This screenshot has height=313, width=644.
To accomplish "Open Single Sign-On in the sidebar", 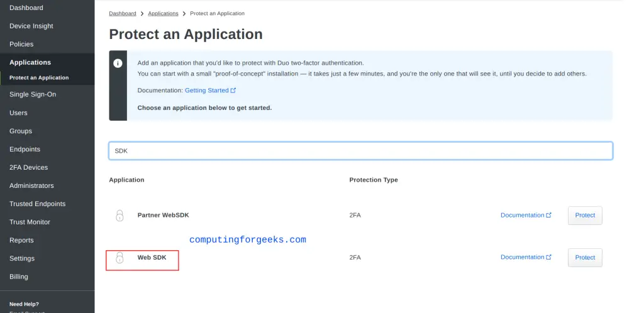I will 33,94.
